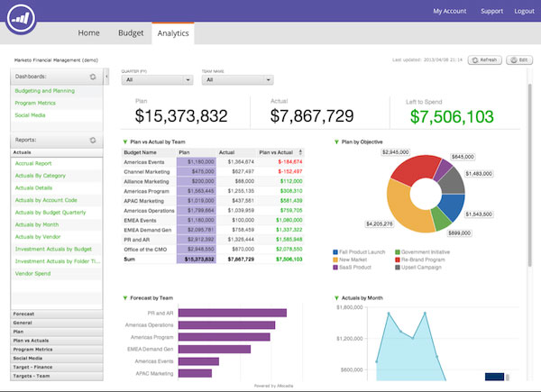Open Actuals By Category report
The width and height of the screenshot is (541, 392).
(x=41, y=176)
